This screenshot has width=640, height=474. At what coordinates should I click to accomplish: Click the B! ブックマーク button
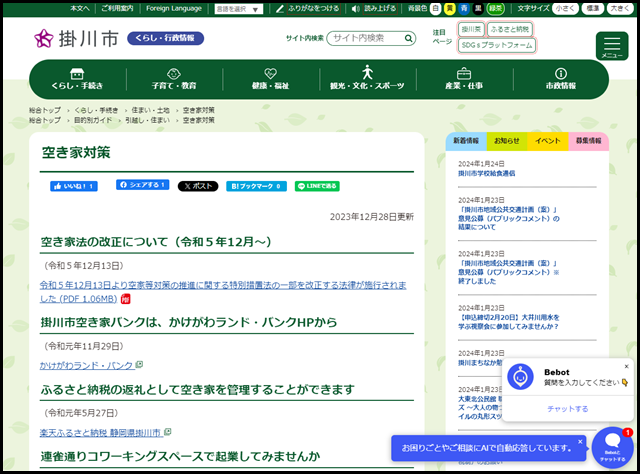pos(256,186)
